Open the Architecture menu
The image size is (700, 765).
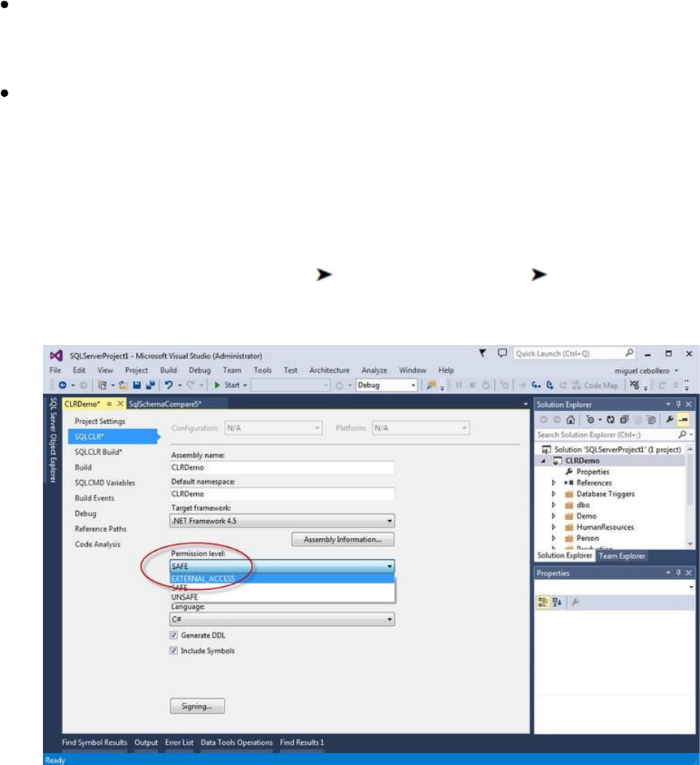[330, 370]
